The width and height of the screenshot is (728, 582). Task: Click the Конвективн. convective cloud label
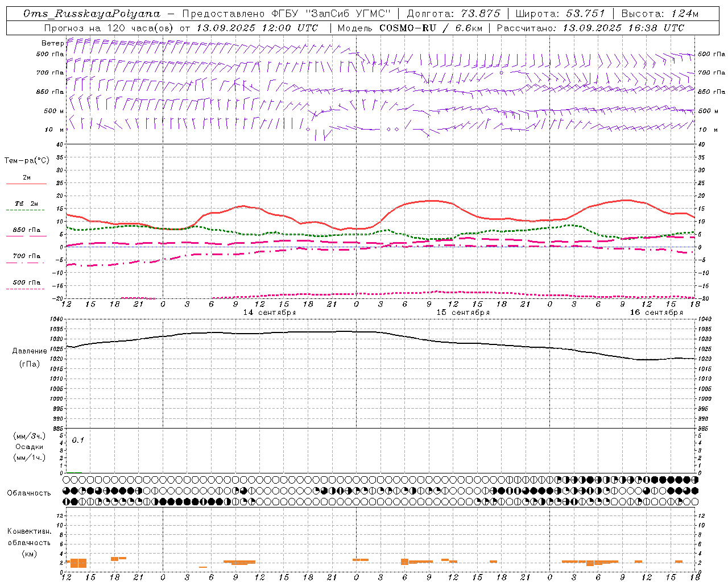pyautogui.click(x=29, y=531)
